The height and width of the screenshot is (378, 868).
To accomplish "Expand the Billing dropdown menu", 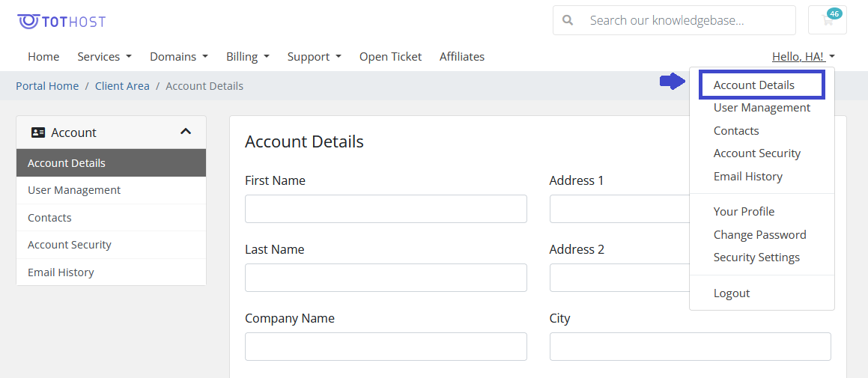I will point(247,56).
